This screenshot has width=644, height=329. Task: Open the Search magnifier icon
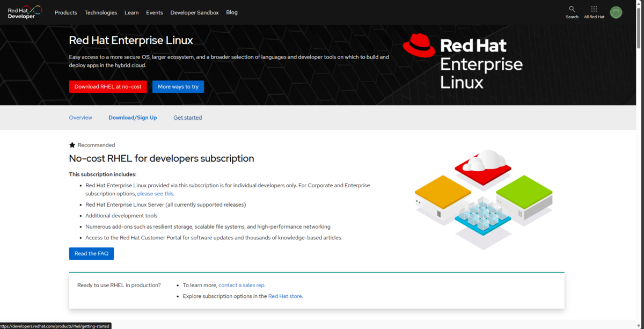pos(572,9)
